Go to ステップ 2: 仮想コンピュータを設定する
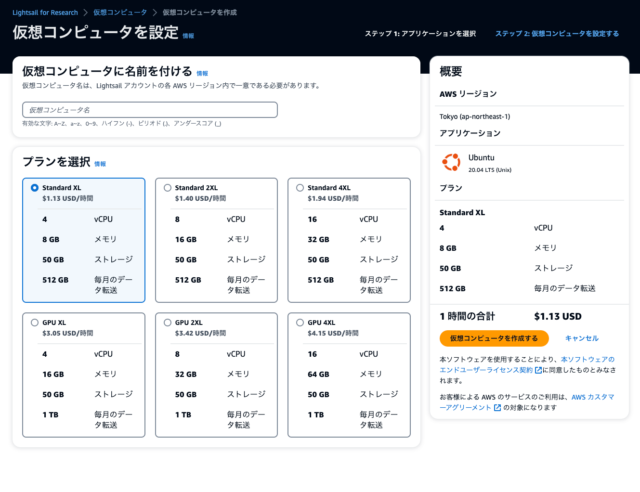Image resolution: width=640 pixels, height=492 pixels. click(x=557, y=33)
